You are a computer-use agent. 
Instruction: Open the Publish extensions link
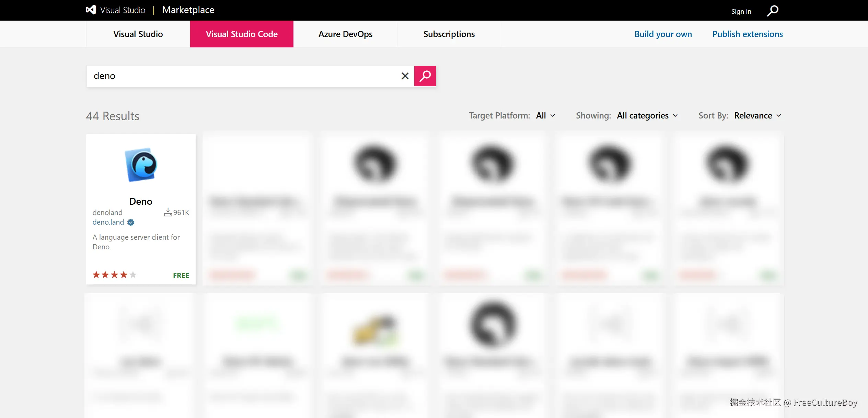click(x=748, y=34)
